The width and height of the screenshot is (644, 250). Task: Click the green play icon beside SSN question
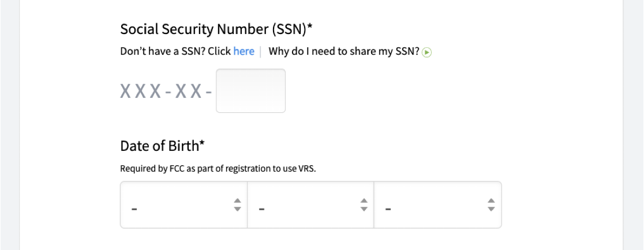427,52
